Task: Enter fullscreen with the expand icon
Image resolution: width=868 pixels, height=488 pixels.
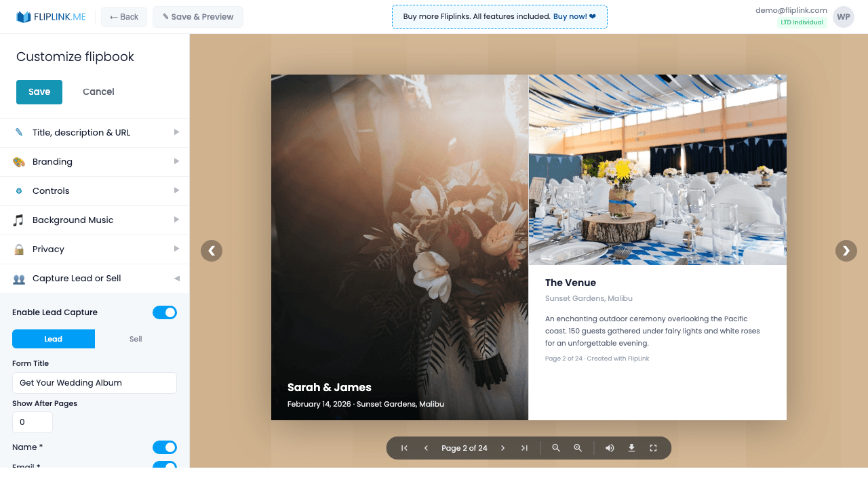Action: pyautogui.click(x=653, y=447)
